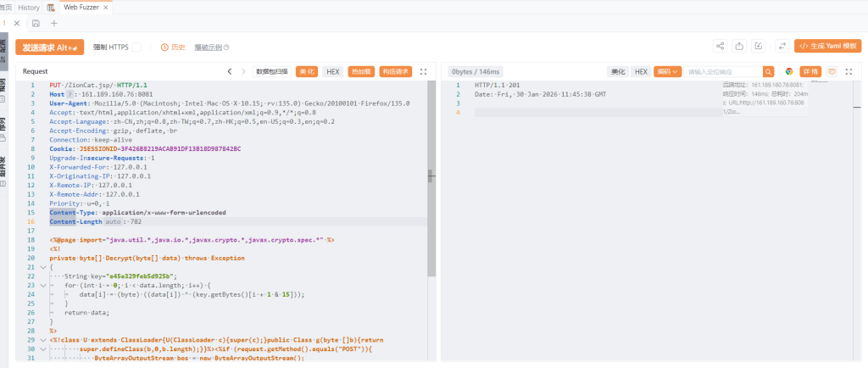
Task: Collapse the code fold arrow at line 21
Action: (x=42, y=267)
